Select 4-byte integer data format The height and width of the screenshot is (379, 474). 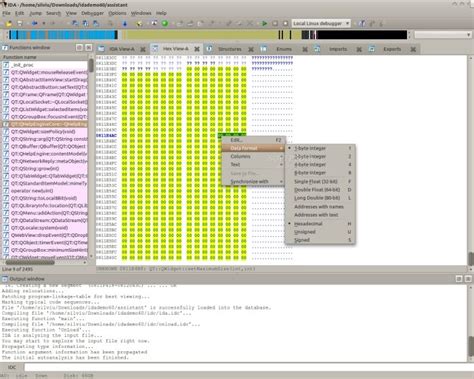(x=320, y=165)
